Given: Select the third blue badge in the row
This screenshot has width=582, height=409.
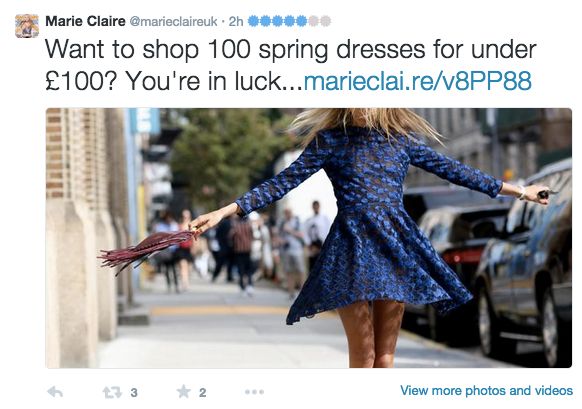Looking at the screenshot, I should [x=278, y=21].
